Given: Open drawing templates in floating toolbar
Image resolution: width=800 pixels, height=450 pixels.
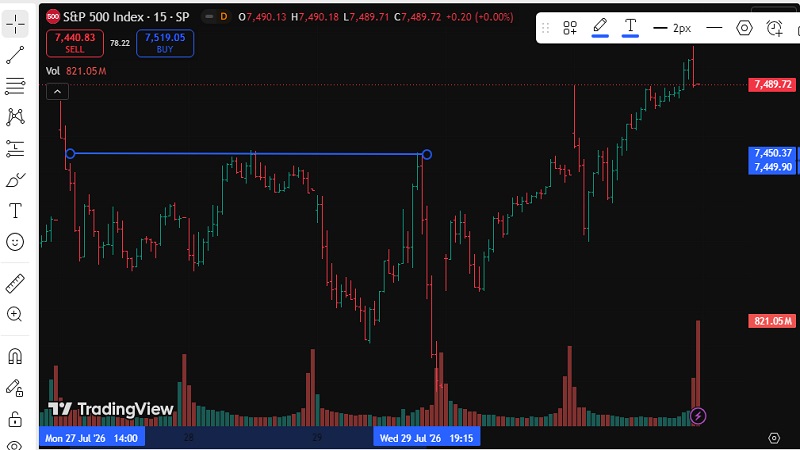Looking at the screenshot, I should click(570, 28).
